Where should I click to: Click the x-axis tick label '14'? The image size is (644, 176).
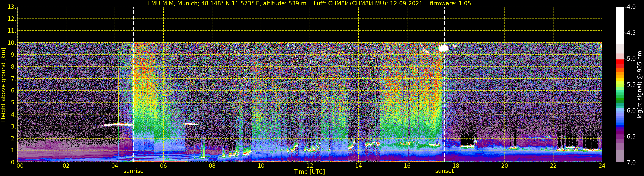(x=358, y=166)
